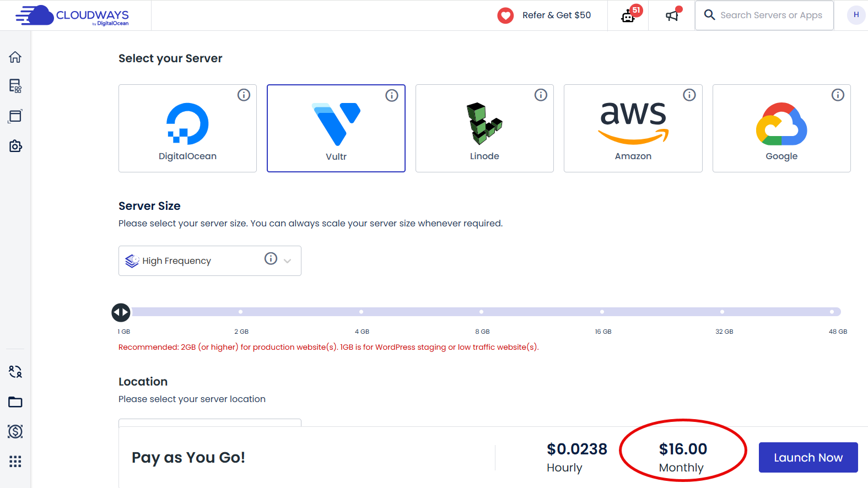The width and height of the screenshot is (868, 488).
Task: Select the Amazon AWS provider card
Action: 633,128
